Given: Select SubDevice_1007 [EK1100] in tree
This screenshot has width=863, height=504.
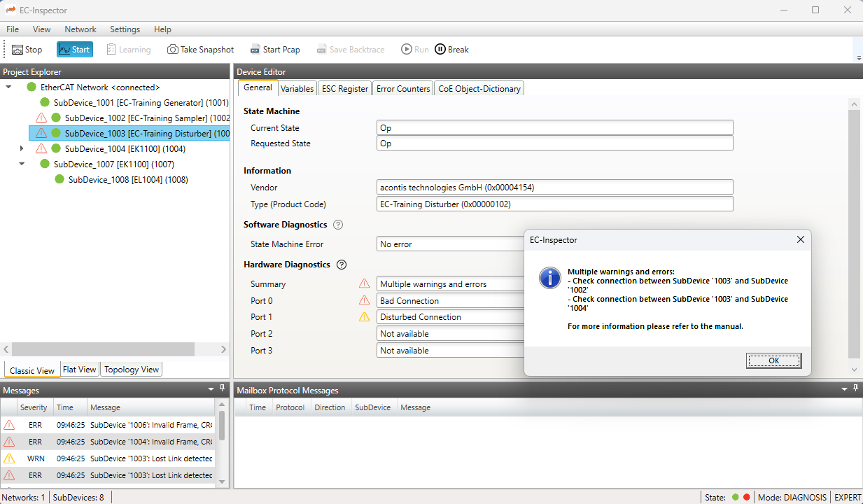Looking at the screenshot, I should (x=114, y=164).
